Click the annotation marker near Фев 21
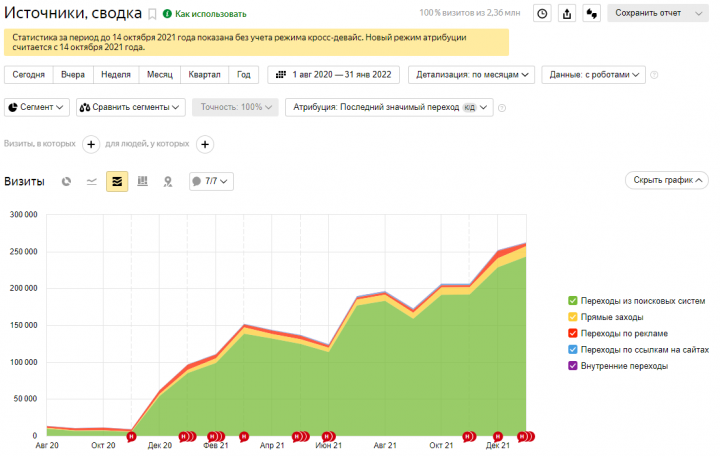 215,436
